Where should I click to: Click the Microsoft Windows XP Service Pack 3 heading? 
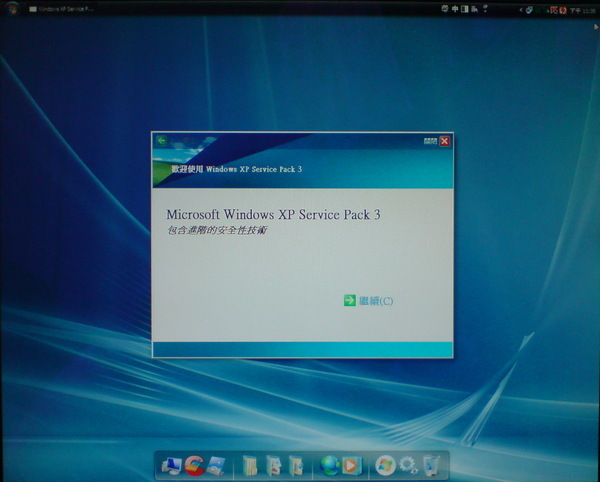(x=274, y=214)
